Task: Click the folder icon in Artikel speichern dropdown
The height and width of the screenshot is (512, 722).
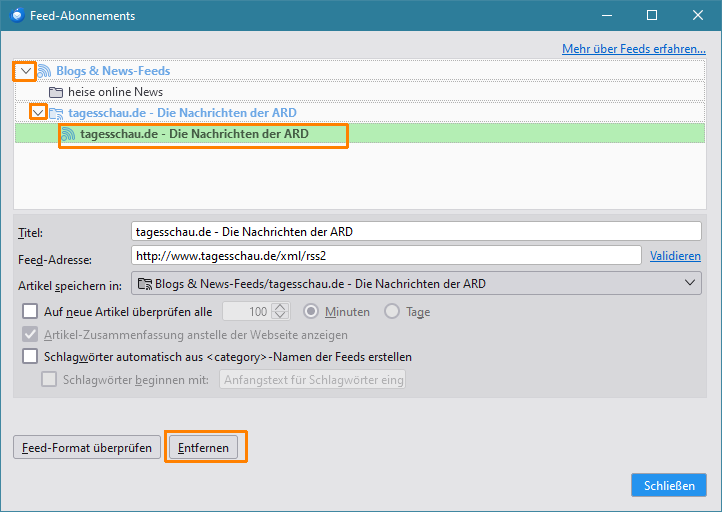Action: pyautogui.click(x=145, y=284)
